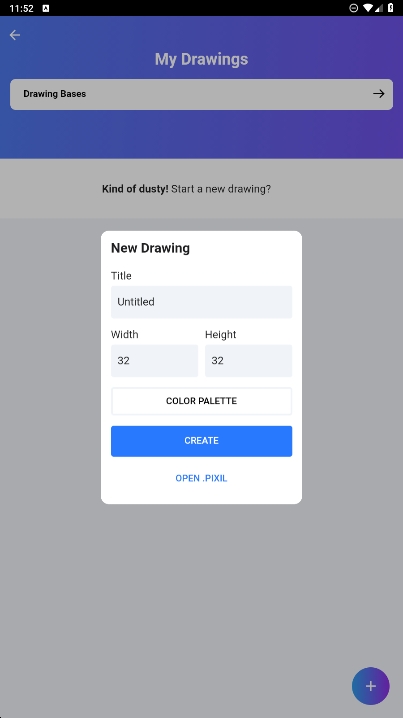Tap the 'Kind of dusty!' message
The width and height of the screenshot is (403, 718).
(x=186, y=189)
